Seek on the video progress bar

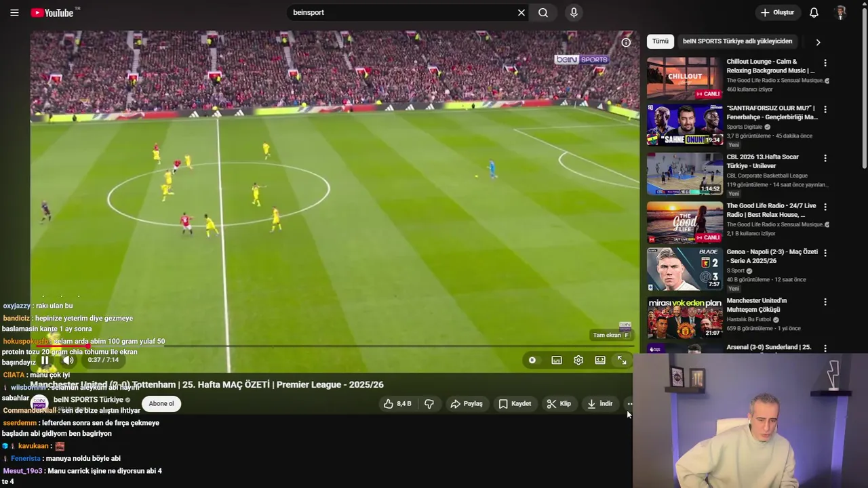tap(334, 346)
